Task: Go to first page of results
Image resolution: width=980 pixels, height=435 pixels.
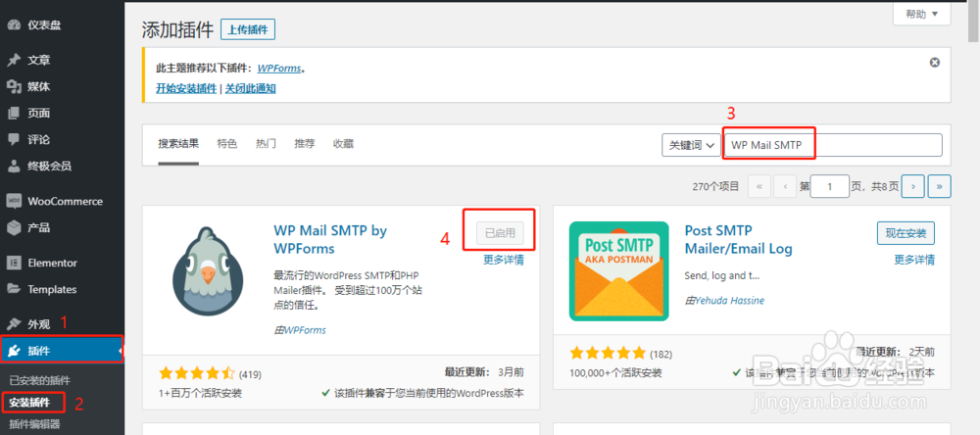Action: point(759,186)
